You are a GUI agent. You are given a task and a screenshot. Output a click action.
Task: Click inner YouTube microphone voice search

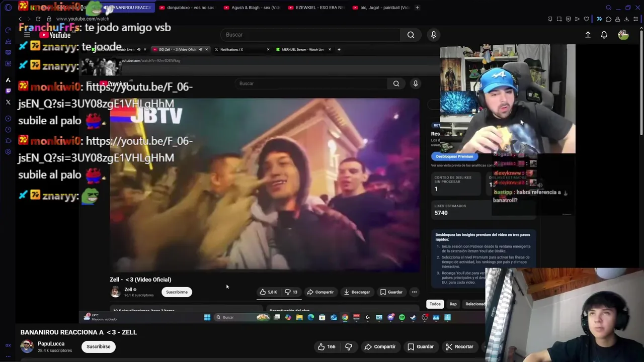point(416,83)
